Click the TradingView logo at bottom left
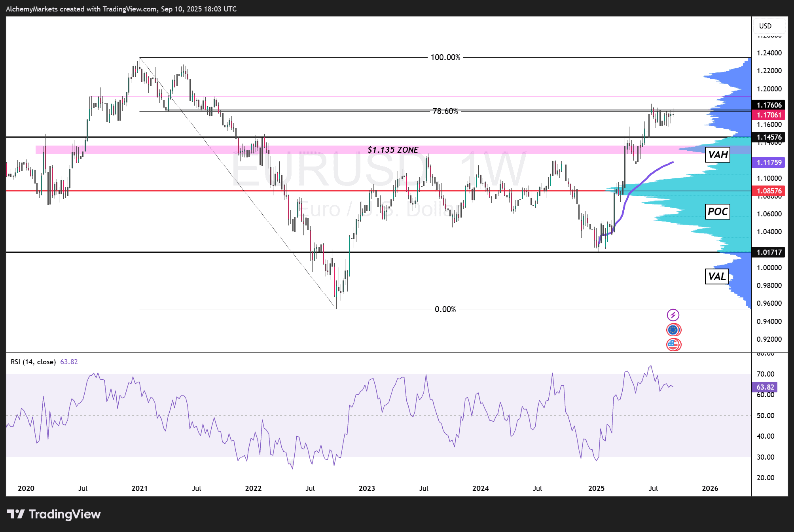Image resolution: width=794 pixels, height=532 pixels. click(54, 514)
